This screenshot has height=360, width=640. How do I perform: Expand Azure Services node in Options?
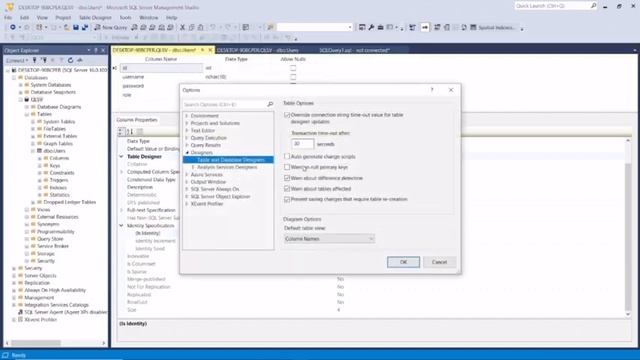(187, 174)
